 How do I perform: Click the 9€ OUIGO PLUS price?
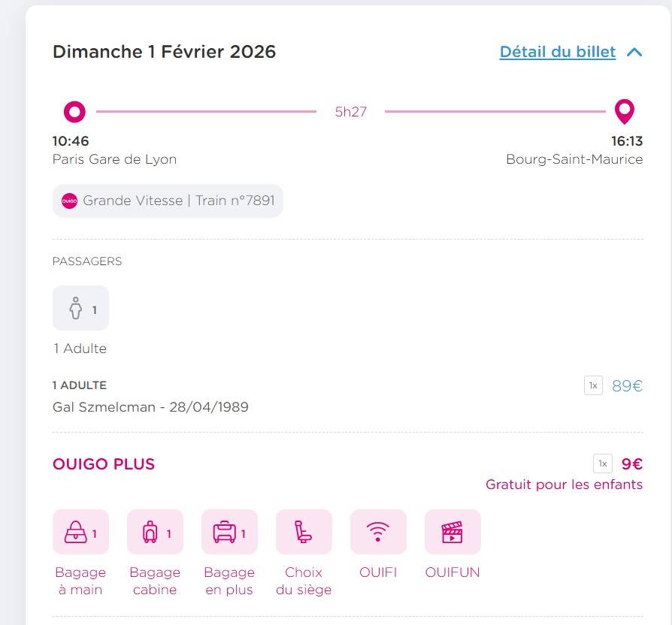click(x=631, y=464)
